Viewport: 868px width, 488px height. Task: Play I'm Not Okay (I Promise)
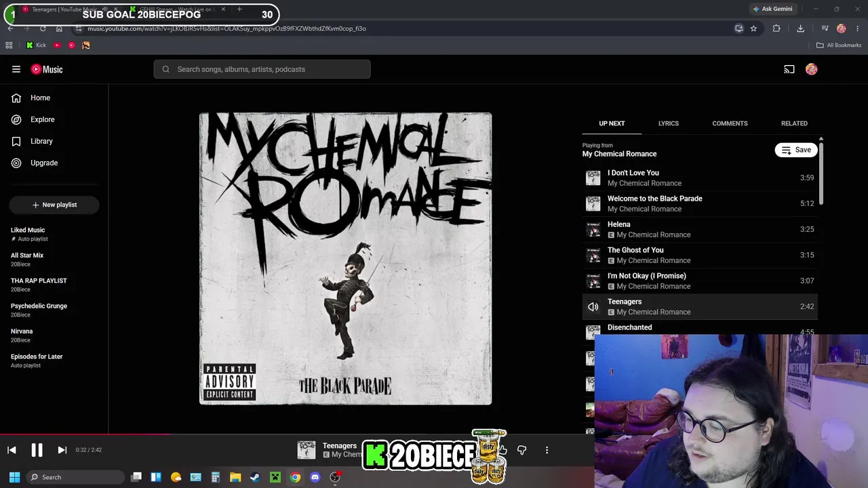(700, 281)
